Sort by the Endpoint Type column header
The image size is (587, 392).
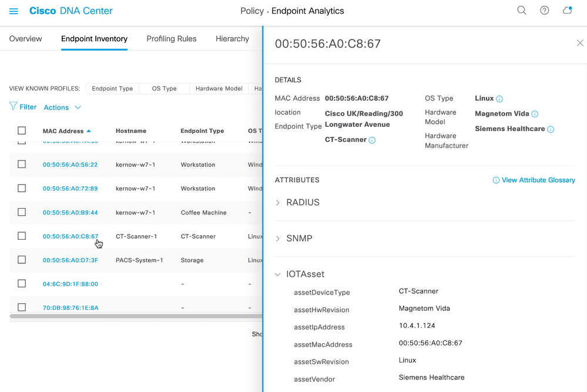coord(202,131)
